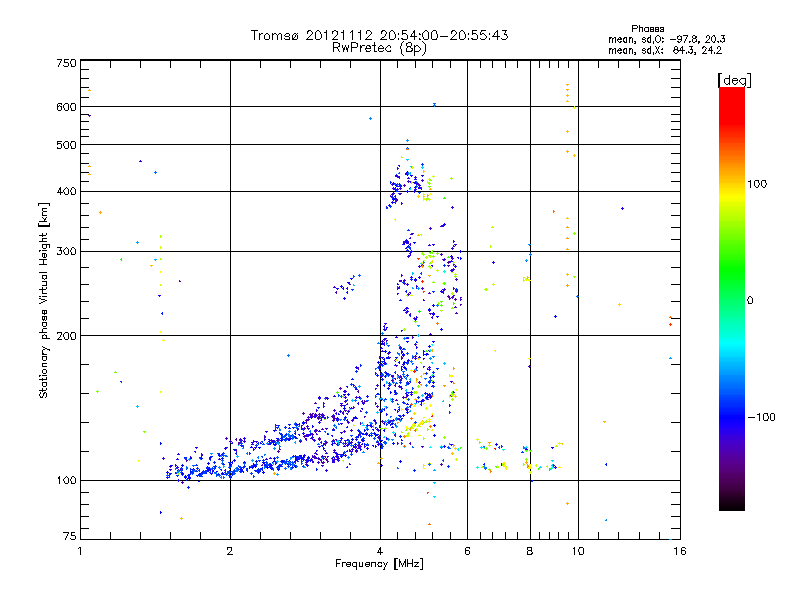
Task: Click the y-axis label '500'
Action: click(66, 145)
